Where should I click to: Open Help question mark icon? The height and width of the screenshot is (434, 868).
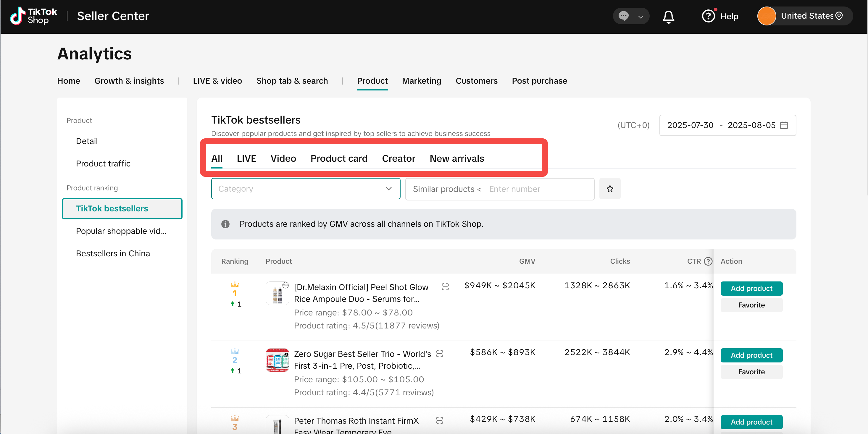(708, 16)
